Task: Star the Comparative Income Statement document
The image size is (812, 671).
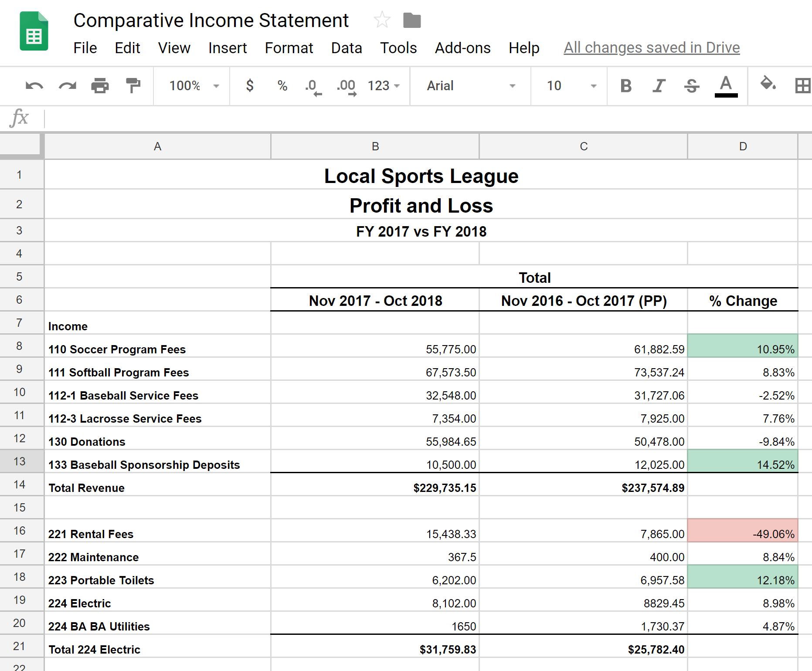Action: click(x=382, y=20)
